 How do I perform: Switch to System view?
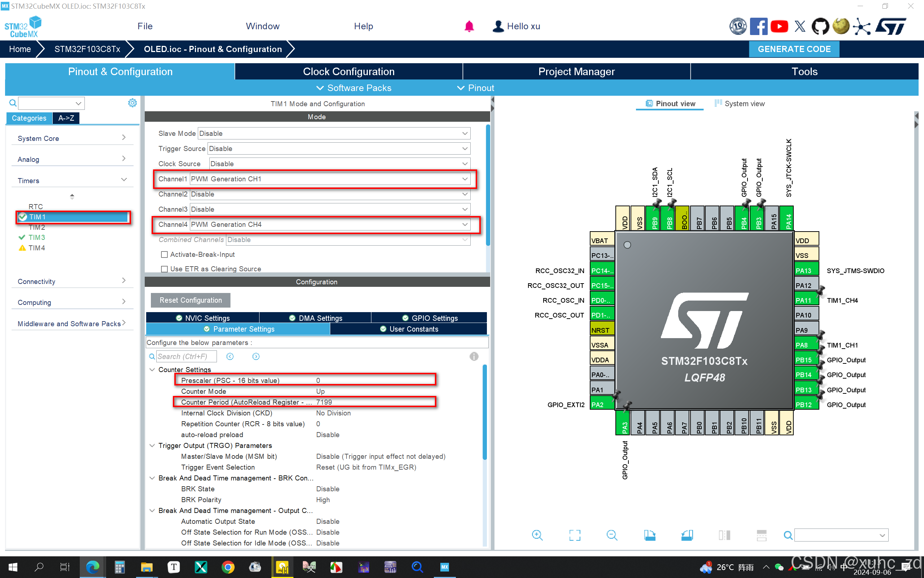click(740, 104)
